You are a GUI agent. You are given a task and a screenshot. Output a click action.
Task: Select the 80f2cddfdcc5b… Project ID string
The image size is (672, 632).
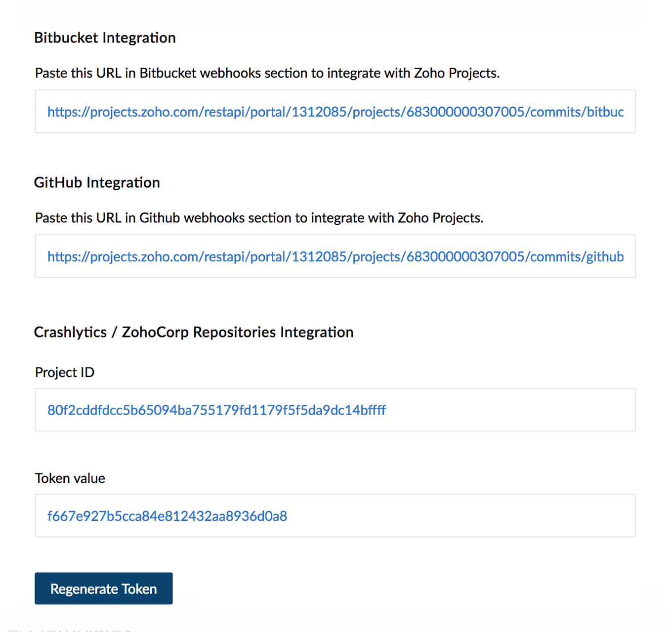216,410
